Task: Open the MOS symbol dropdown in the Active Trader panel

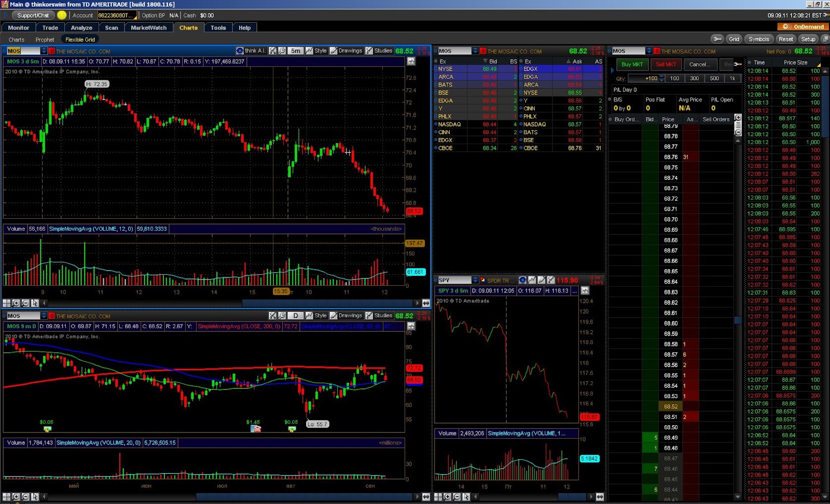Action: tap(648, 51)
